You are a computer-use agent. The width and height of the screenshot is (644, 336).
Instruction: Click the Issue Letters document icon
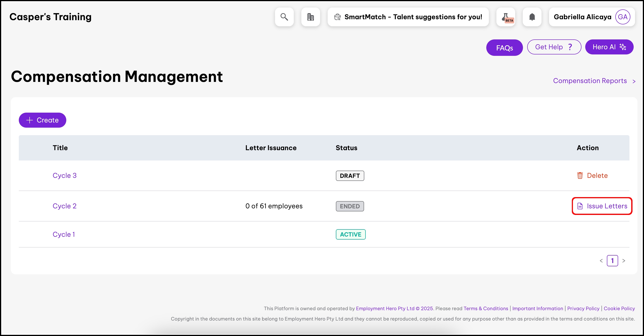coord(580,206)
